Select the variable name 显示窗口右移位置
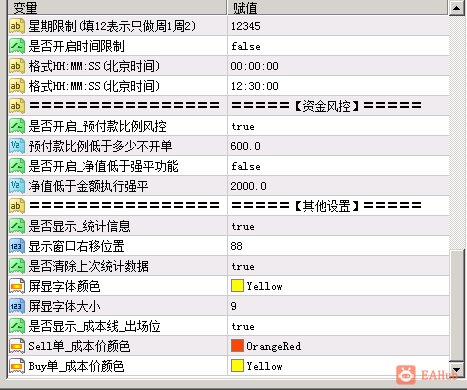467x390 pixels. click(76, 246)
